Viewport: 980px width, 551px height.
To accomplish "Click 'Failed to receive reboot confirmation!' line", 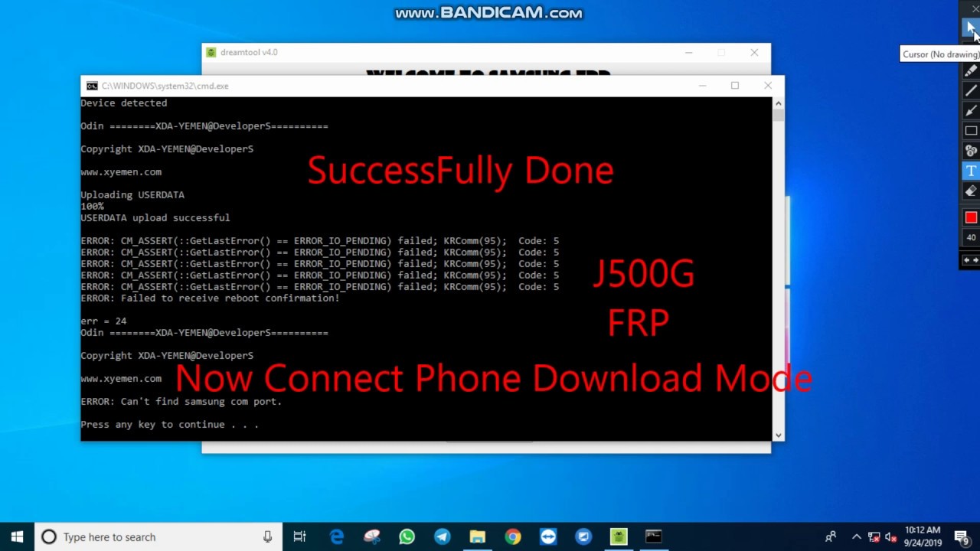I will (210, 298).
